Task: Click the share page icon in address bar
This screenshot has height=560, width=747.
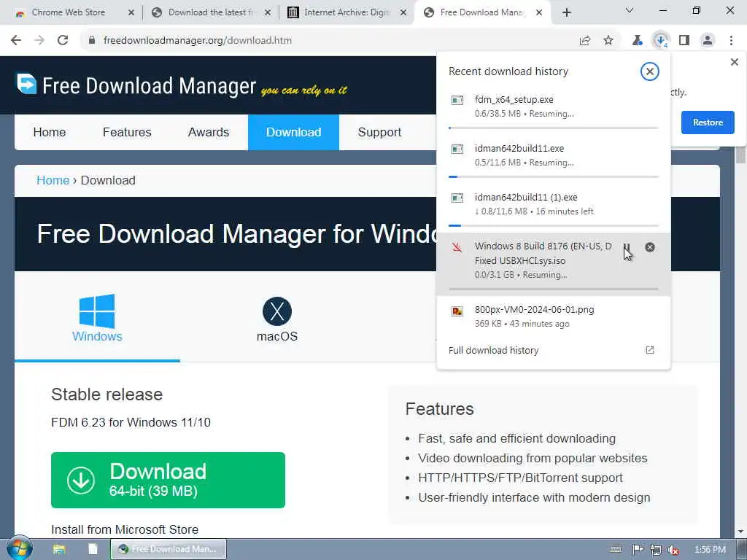Action: pos(585,41)
